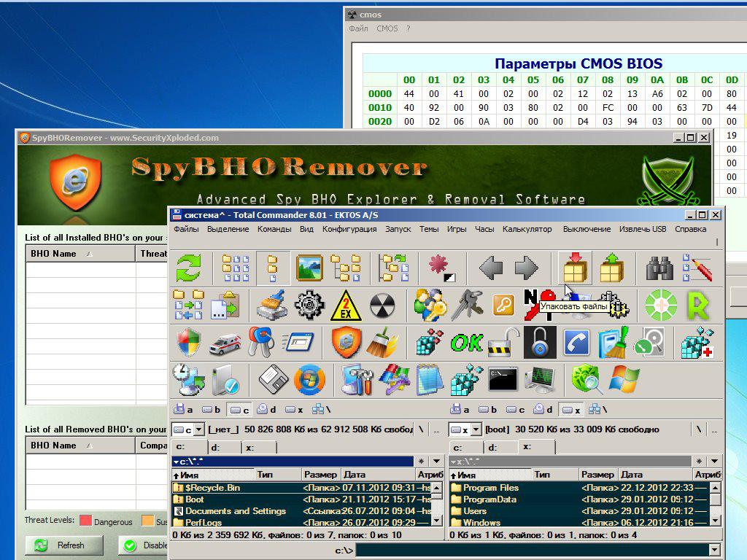Screen dimensions: 747x560
Task: Click the orange tile with a key
Action: [x=503, y=305]
